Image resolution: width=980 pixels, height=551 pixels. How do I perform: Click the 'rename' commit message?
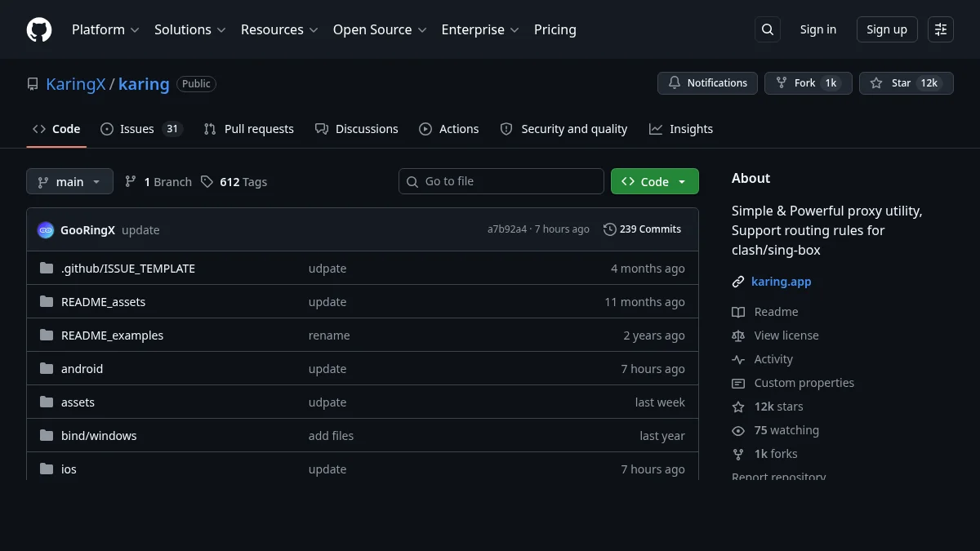point(329,335)
